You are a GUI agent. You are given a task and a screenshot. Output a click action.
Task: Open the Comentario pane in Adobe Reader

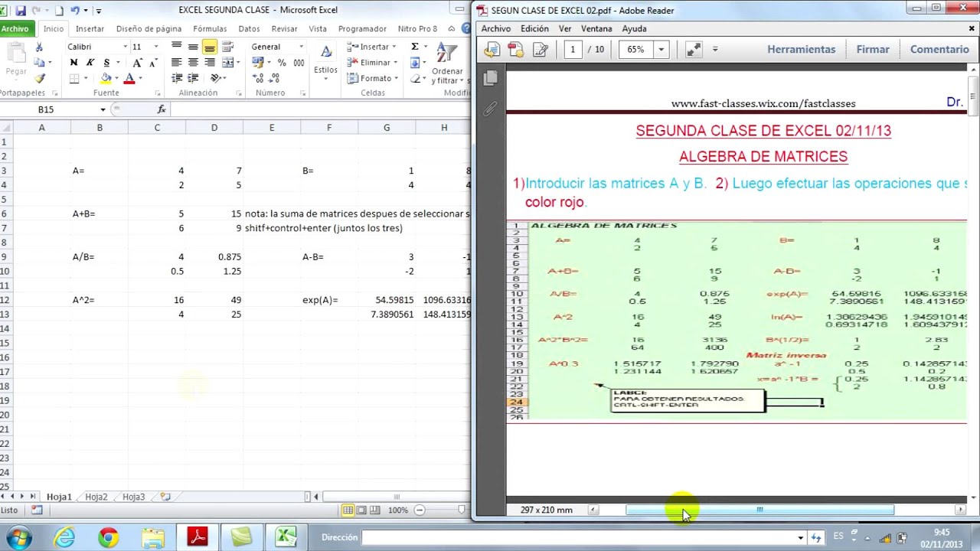coord(939,50)
